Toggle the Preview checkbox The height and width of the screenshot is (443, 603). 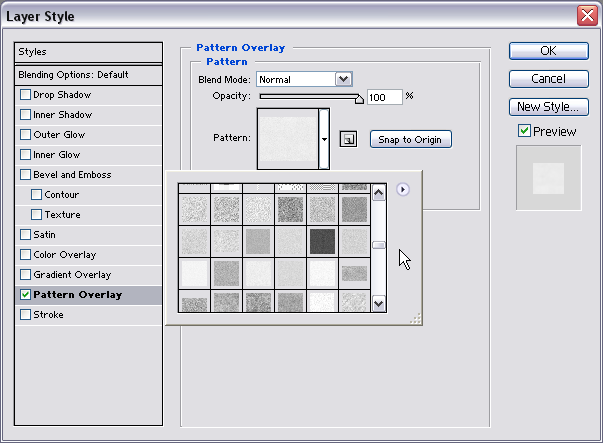click(x=524, y=131)
